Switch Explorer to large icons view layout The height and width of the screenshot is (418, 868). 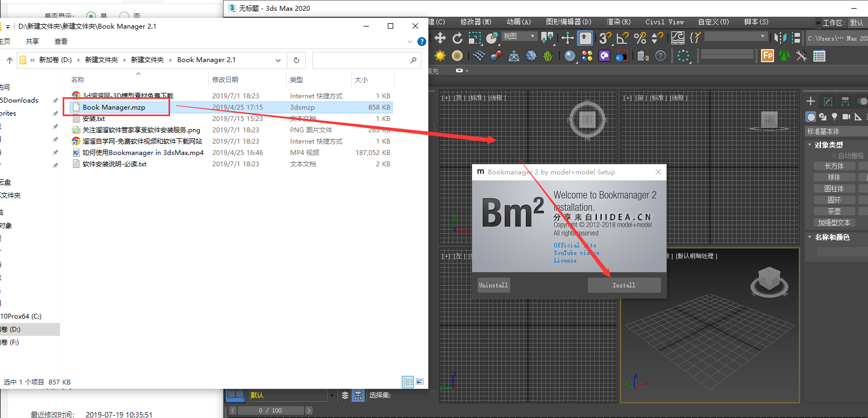click(420, 382)
